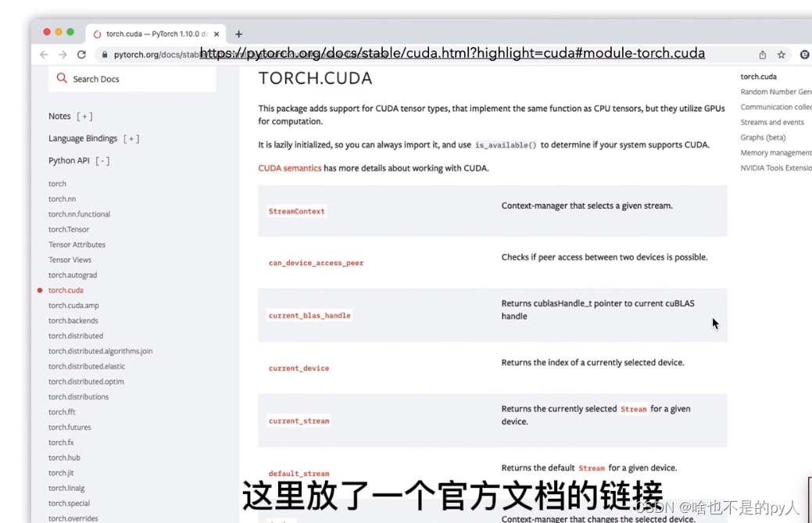The height and width of the screenshot is (523, 812).
Task: Close the torch.cuda PyTorch tab
Action: point(216,34)
